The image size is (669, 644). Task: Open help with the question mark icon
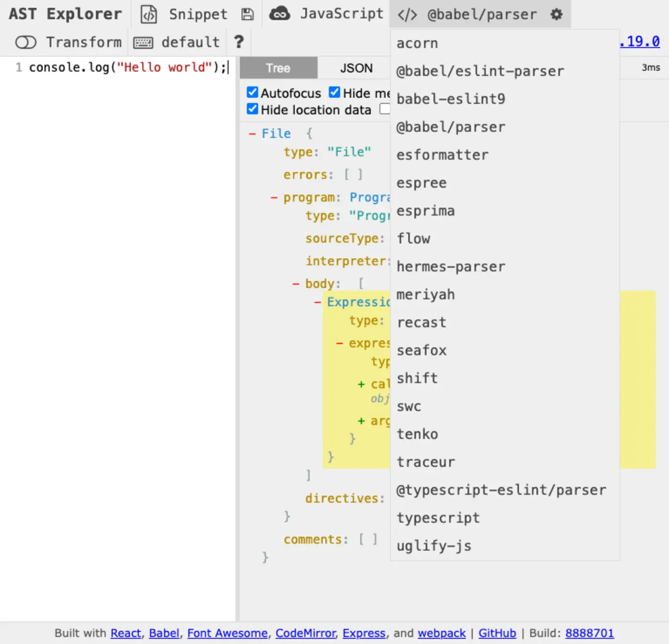coord(238,42)
